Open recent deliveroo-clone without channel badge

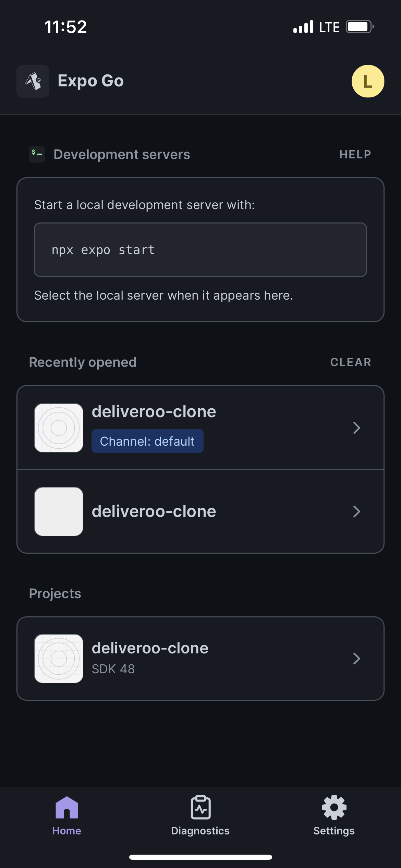coord(200,511)
